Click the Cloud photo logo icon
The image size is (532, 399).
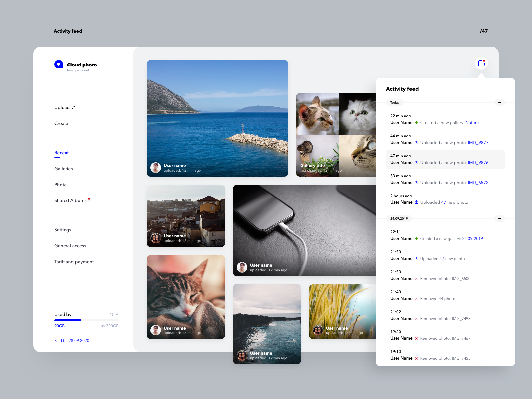point(59,64)
